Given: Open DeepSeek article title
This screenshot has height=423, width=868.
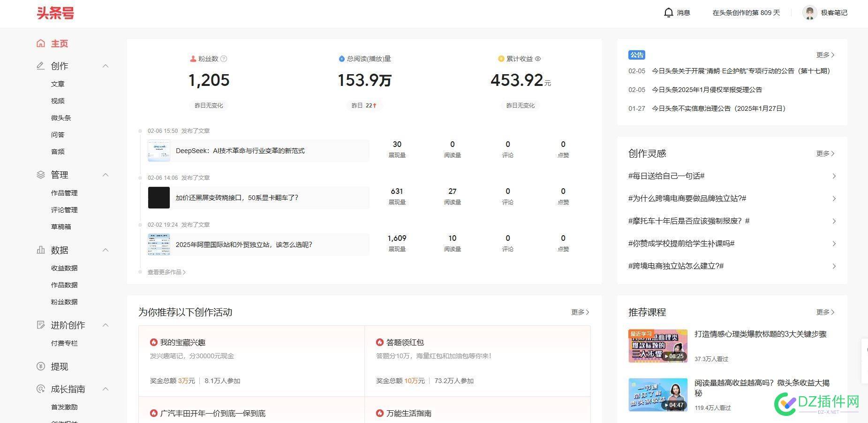Looking at the screenshot, I should point(240,151).
